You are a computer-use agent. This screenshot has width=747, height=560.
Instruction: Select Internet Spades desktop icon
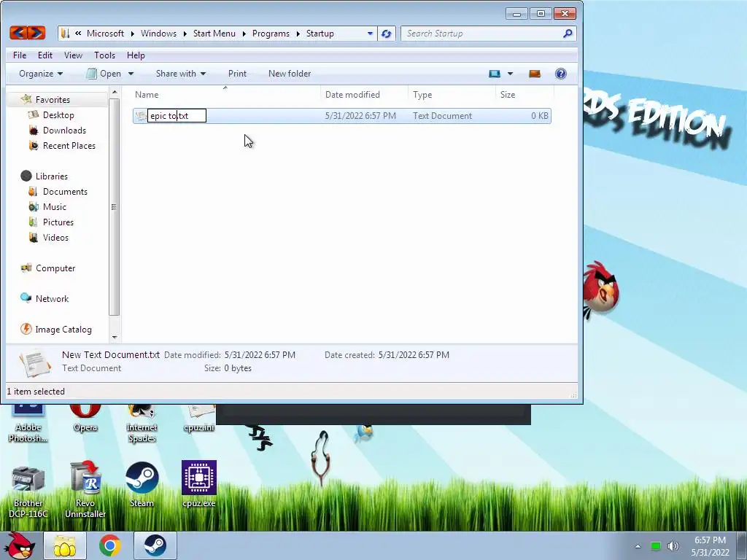tap(142, 423)
